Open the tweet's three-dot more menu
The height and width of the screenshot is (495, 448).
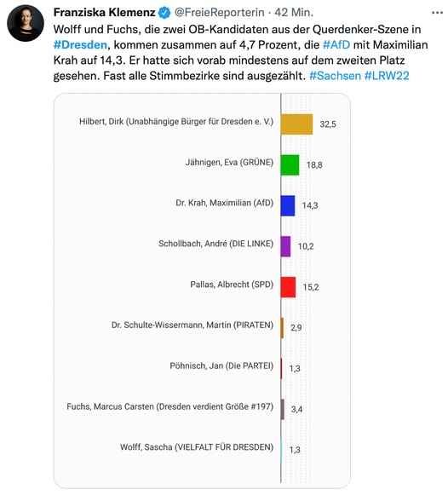(x=437, y=13)
